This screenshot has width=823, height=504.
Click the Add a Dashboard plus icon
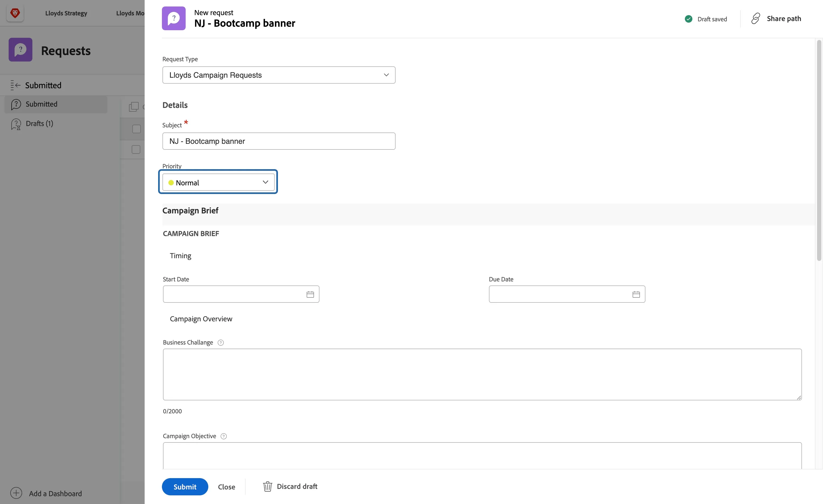click(16, 493)
